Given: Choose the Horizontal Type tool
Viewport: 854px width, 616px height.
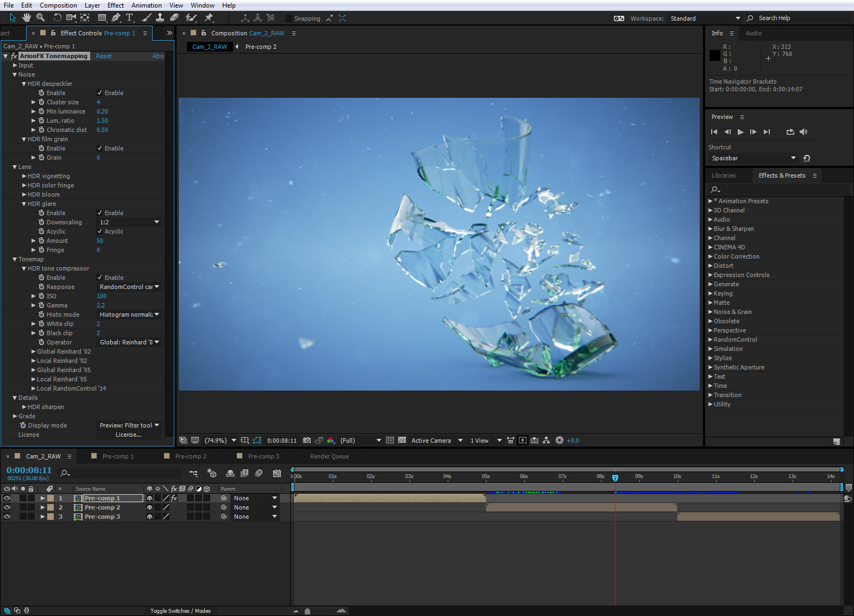Looking at the screenshot, I should click(x=129, y=18).
